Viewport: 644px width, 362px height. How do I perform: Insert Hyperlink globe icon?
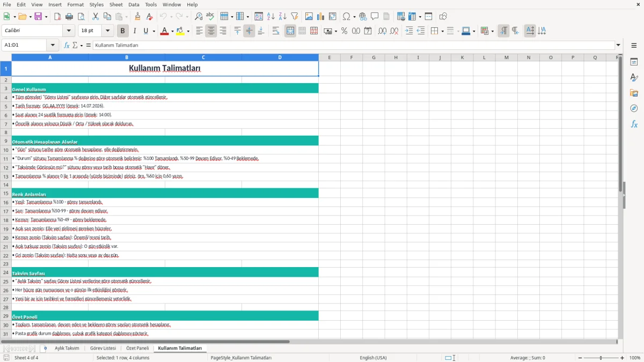click(363, 17)
